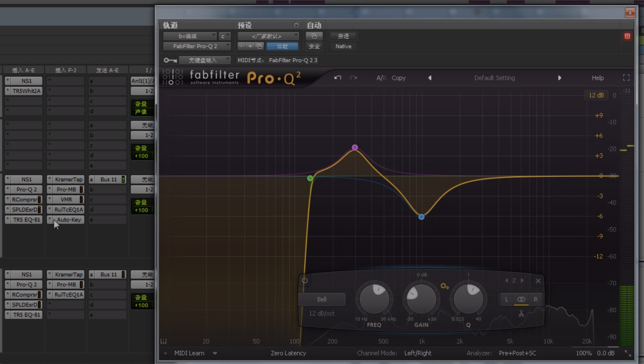Click the key input icon
Image resolution: width=644 pixels, height=364 pixels.
pos(170,60)
